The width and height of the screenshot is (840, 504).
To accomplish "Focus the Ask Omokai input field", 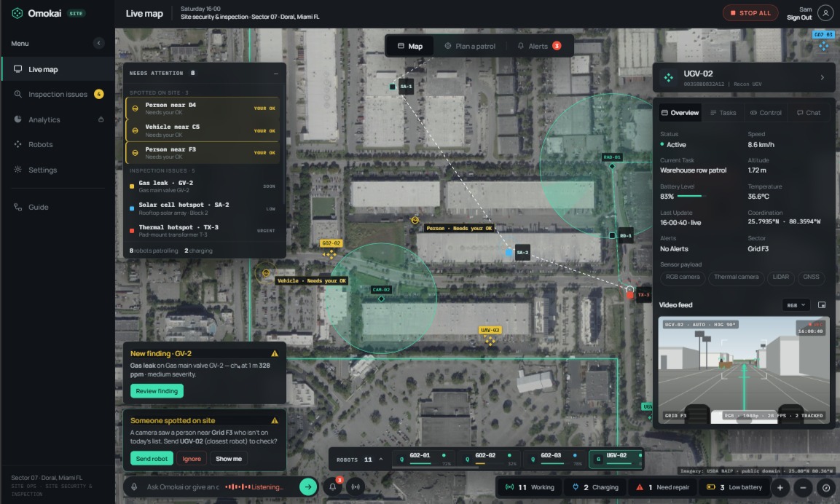I will tap(183, 487).
